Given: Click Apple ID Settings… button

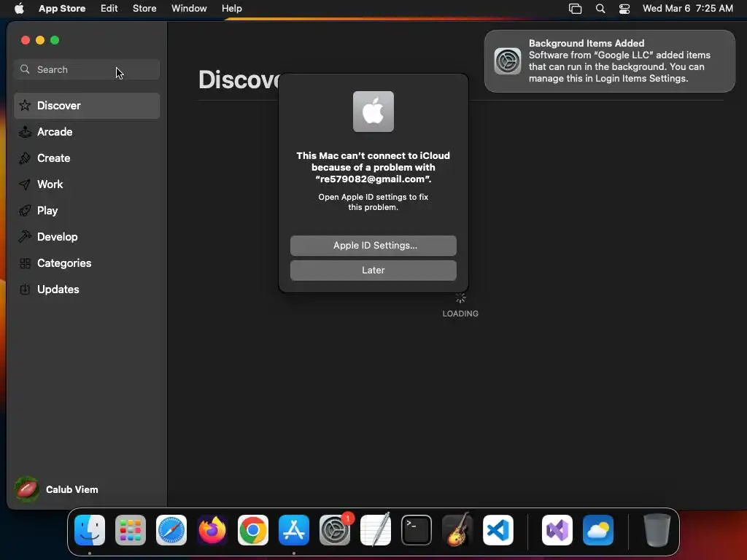Looking at the screenshot, I should point(373,246).
